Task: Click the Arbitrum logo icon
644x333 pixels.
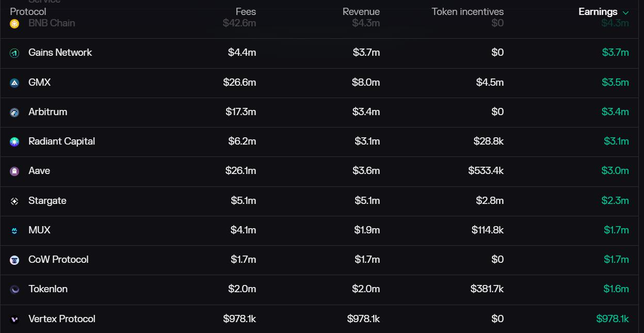Action: pyautogui.click(x=14, y=112)
